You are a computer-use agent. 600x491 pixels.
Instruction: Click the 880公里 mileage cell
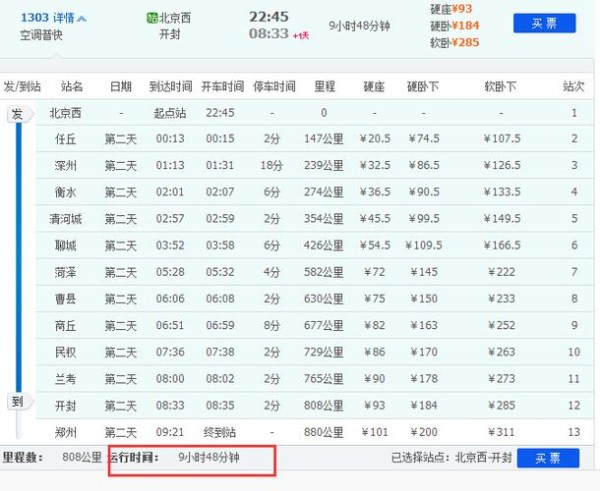coord(324,432)
